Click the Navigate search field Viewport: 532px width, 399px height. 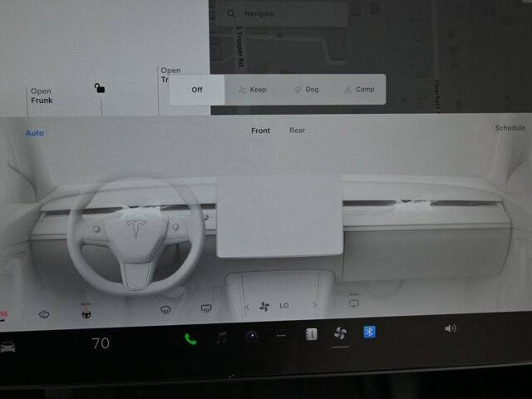(x=281, y=14)
